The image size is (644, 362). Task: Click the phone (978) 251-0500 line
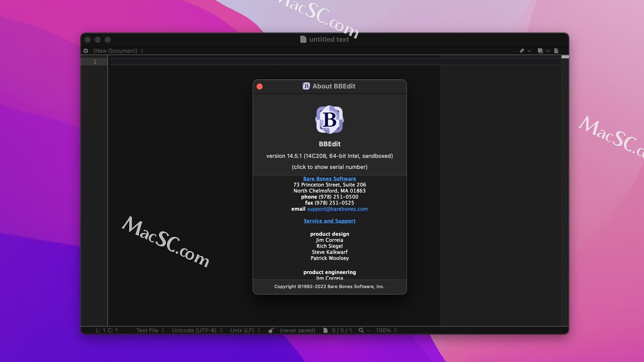[329, 197]
